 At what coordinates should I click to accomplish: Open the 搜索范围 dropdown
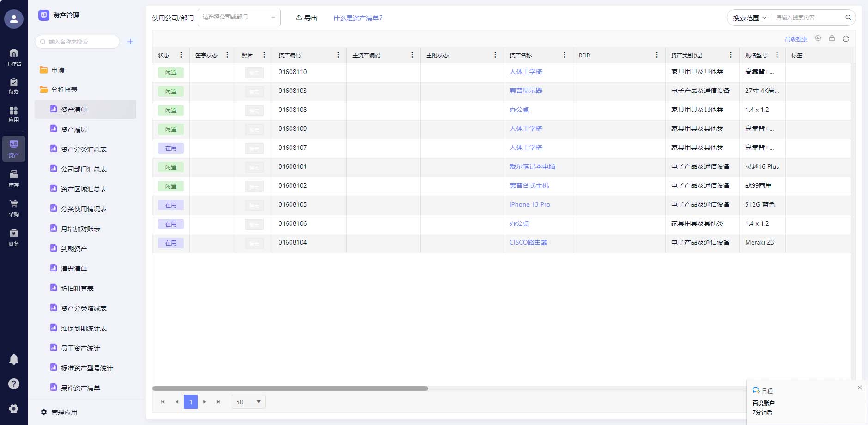tap(749, 18)
